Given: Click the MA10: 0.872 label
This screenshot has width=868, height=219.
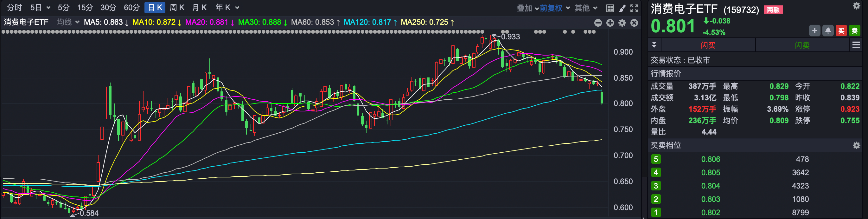Looking at the screenshot, I should pos(157,22).
